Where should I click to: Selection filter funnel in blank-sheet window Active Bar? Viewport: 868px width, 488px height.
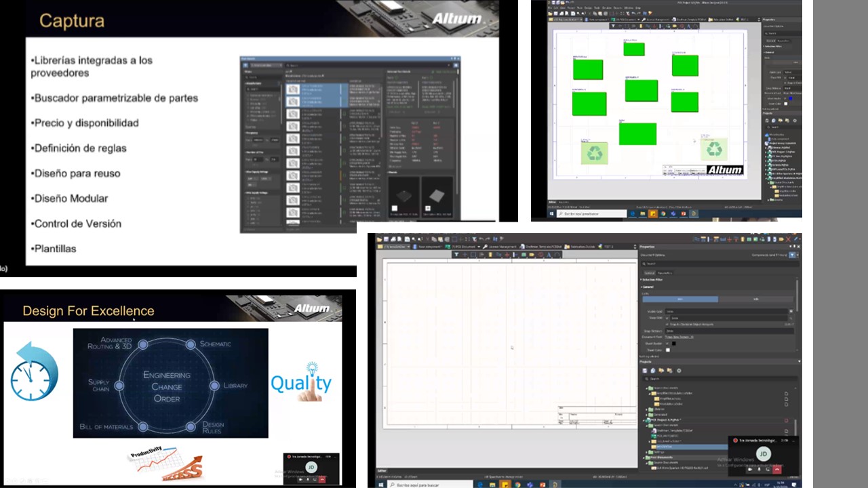click(456, 254)
